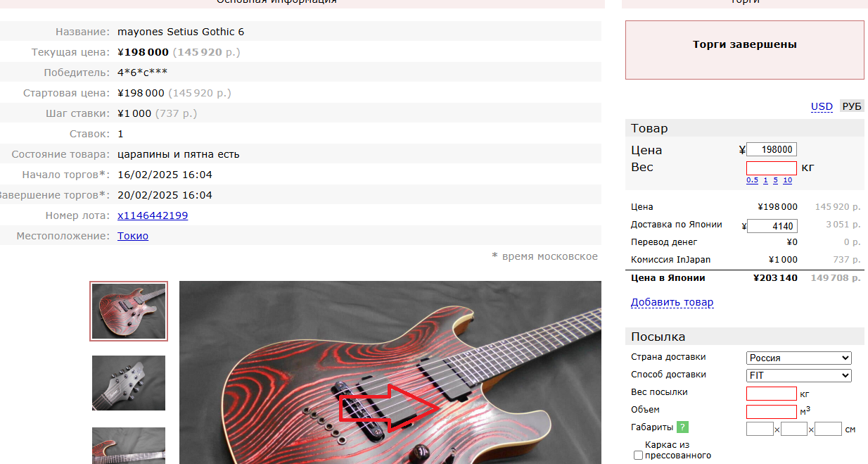868x464 pixels.
Task: Open lot number x1146442199 link
Action: point(153,215)
